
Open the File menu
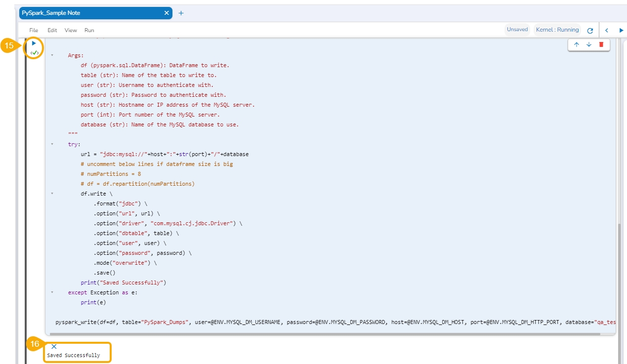coord(34,30)
